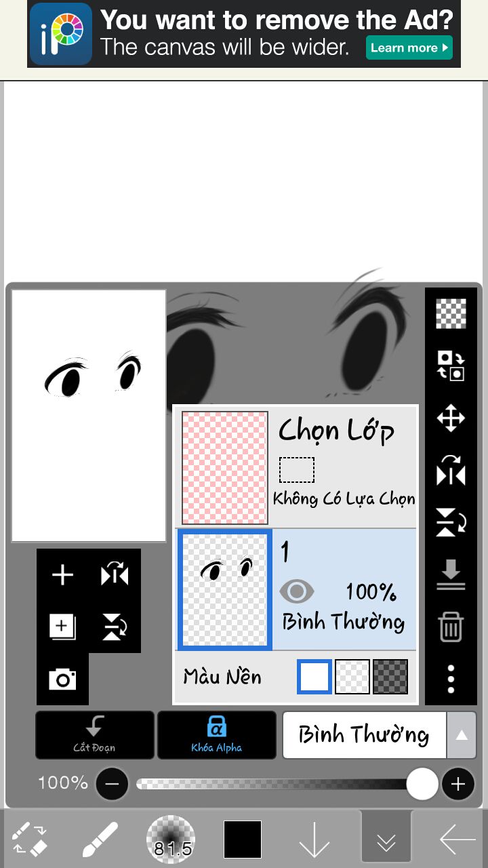Click Learn more button in the ad
This screenshot has height=868, width=488.
pos(409,47)
